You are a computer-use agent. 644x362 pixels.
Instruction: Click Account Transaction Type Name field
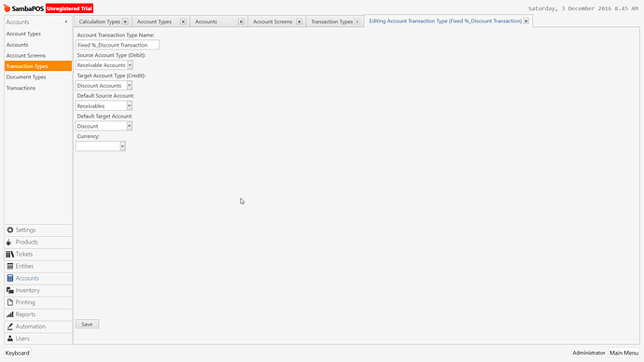click(118, 45)
